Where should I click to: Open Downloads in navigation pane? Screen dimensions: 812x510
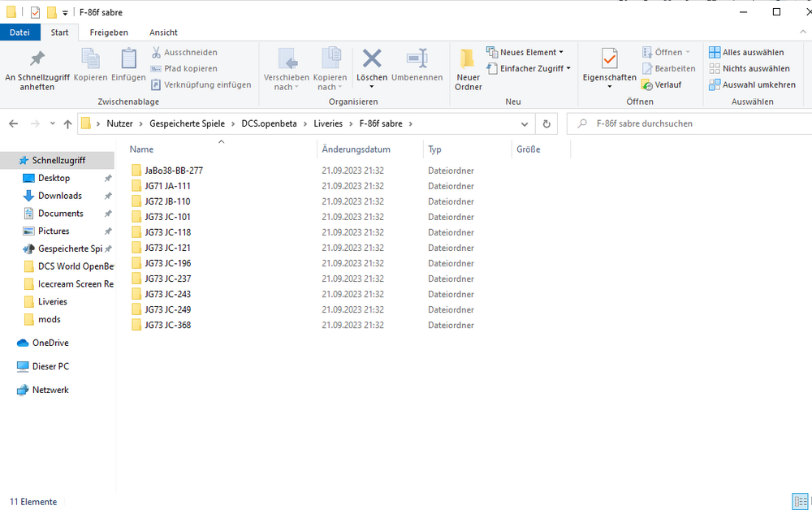60,196
